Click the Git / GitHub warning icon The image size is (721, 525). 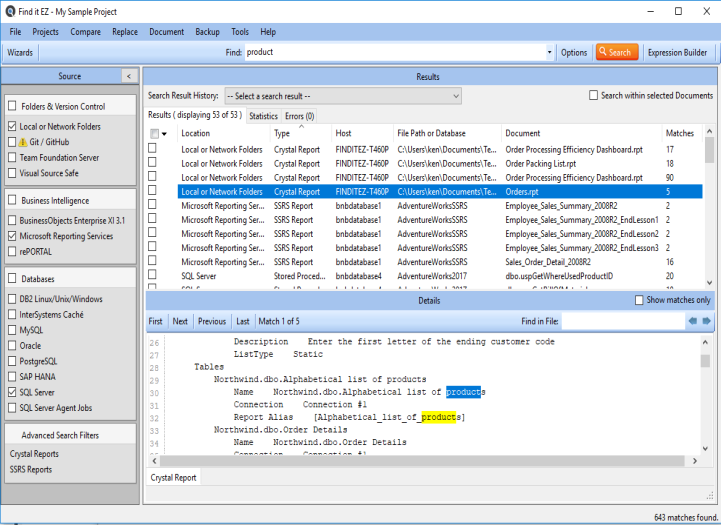tap(23, 143)
